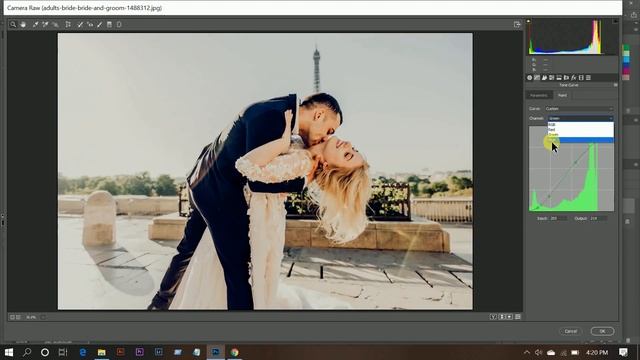Open the Presets panel icon
640x360 pixels.
click(x=588, y=78)
